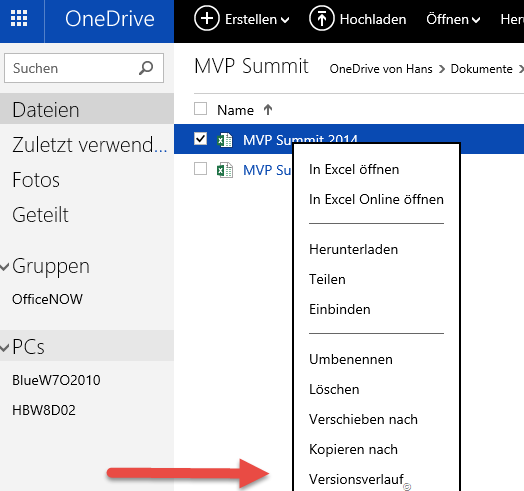Collapse the Gruppen section chevron

5,267
